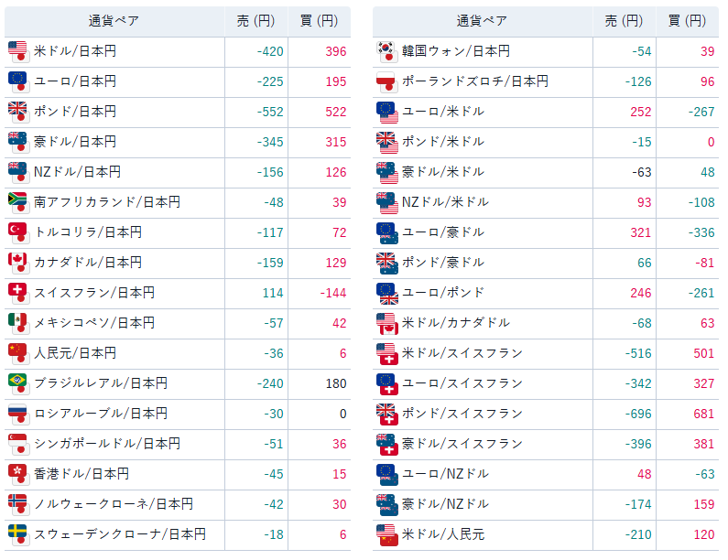Click the Hong Kong flag icon for 香港ドル/日本円

tap(17, 474)
